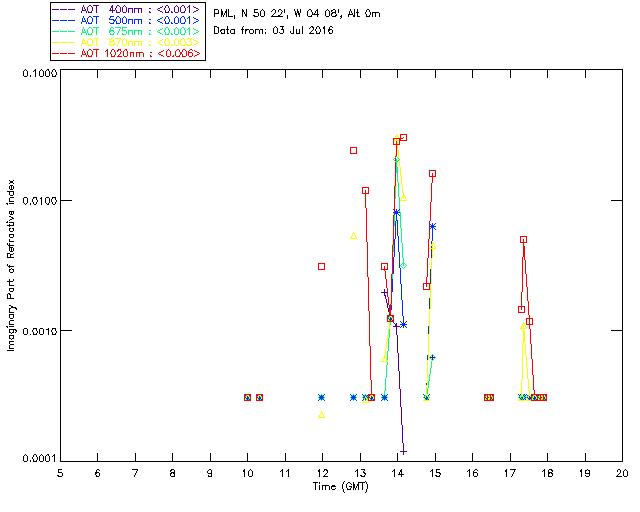Click the x-axis label 17

pyautogui.click(x=510, y=473)
